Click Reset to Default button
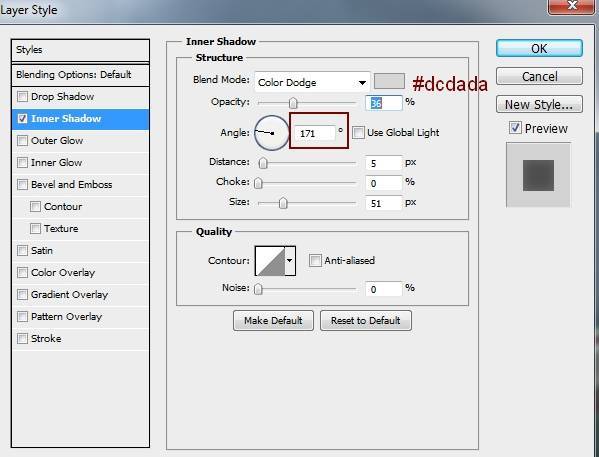 366,320
